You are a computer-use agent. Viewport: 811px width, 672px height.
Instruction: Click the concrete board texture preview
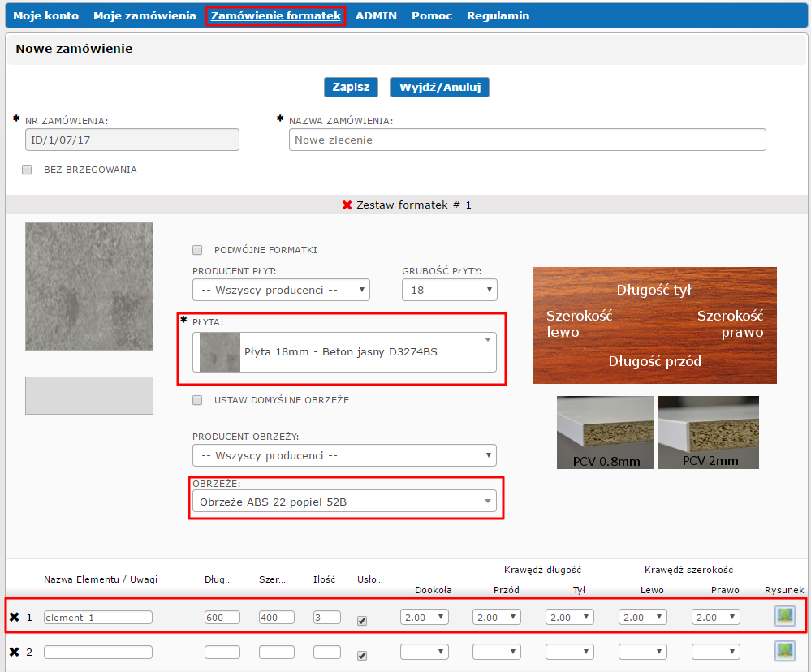click(89, 286)
